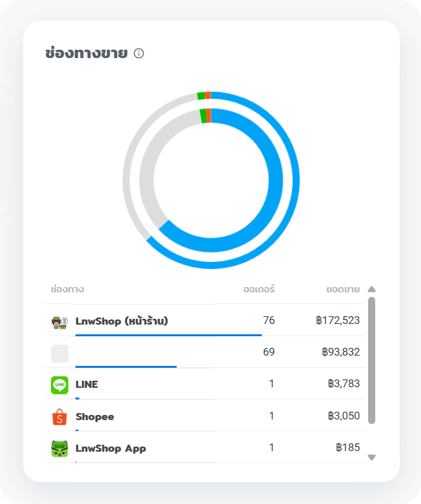Click the orange Shopee bag icon
The width and height of the screenshot is (421, 504).
(x=60, y=417)
